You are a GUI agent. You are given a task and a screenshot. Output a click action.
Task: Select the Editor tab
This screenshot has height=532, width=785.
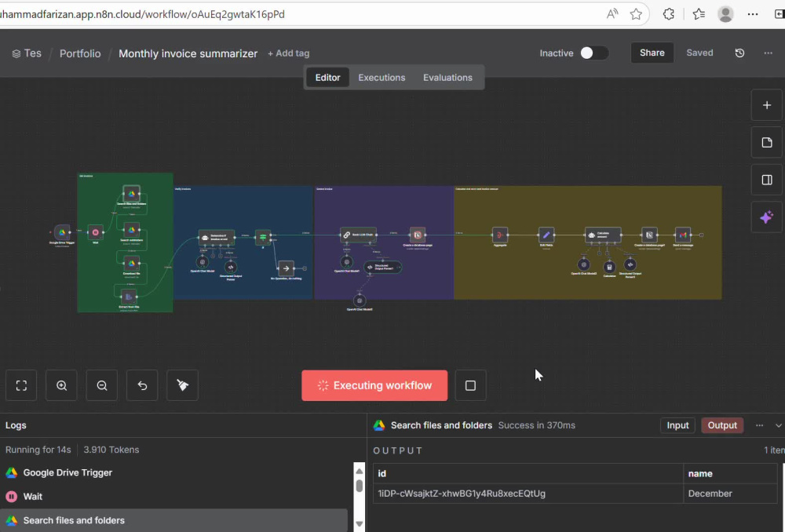coord(328,78)
